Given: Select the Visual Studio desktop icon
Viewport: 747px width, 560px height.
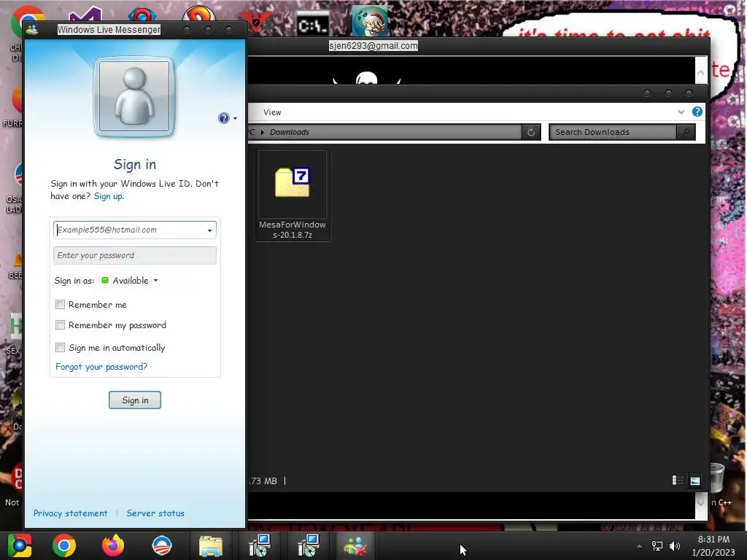Looking at the screenshot, I should pos(86,15).
